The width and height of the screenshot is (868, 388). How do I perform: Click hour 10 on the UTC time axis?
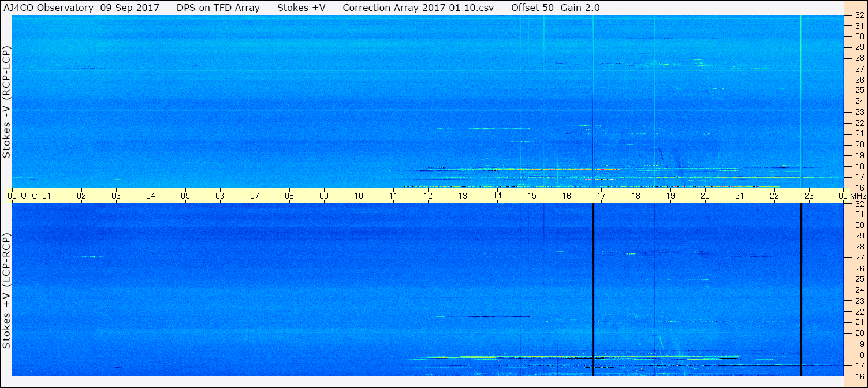[x=359, y=196]
